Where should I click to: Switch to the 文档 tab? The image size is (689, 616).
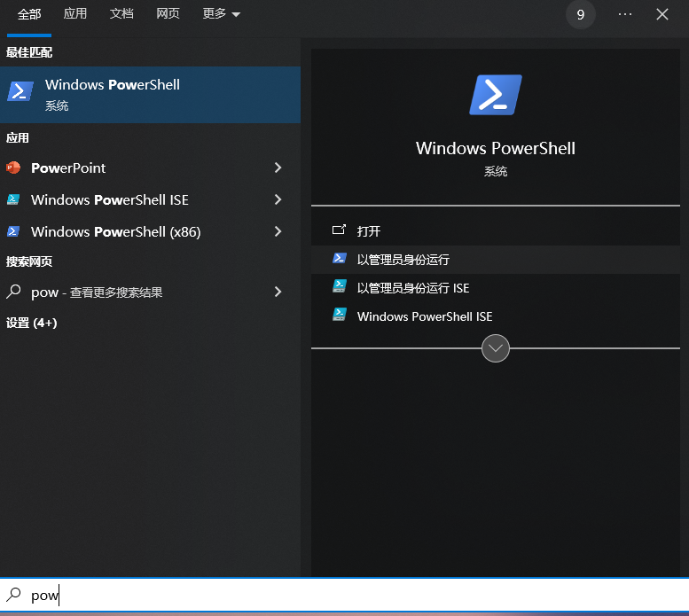pyautogui.click(x=121, y=13)
